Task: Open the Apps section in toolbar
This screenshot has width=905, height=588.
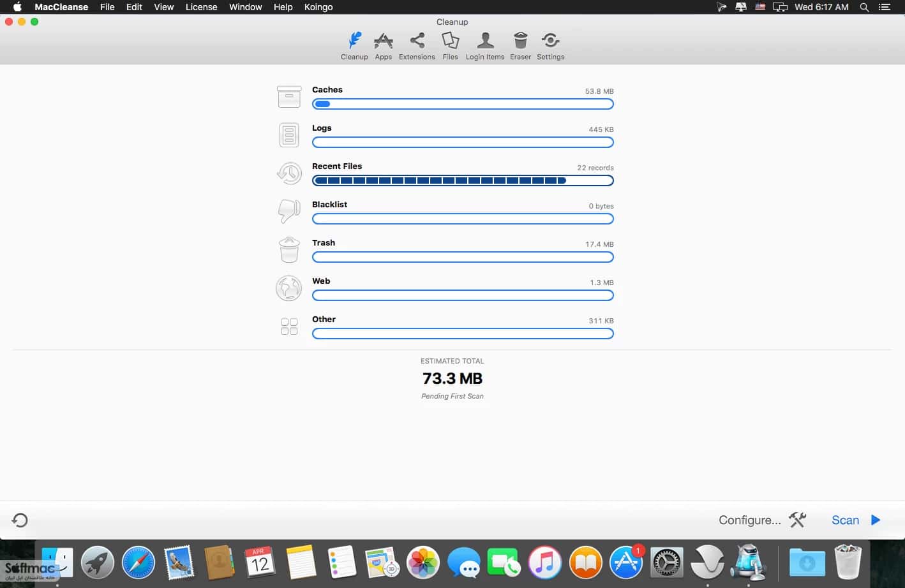Action: 383,46
